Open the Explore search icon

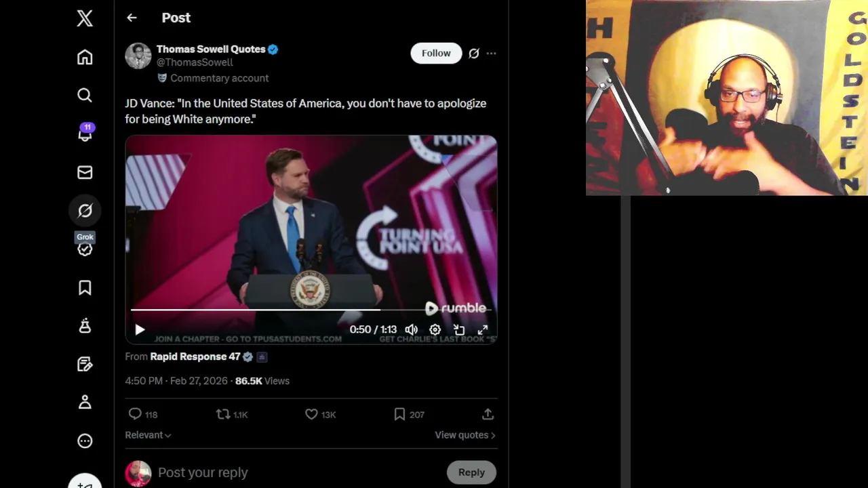pyautogui.click(x=85, y=96)
